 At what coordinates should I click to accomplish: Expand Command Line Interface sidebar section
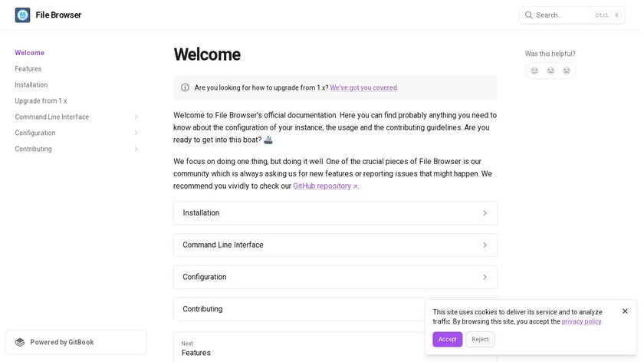coord(136,117)
